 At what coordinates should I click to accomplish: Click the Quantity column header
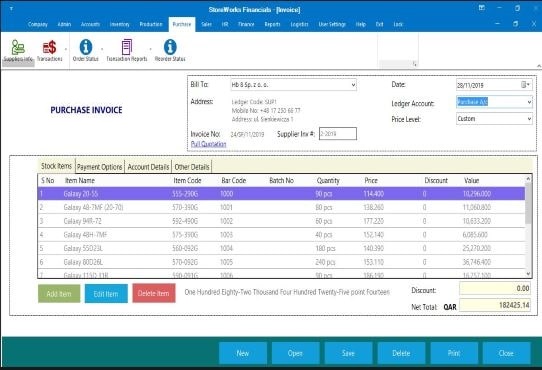click(x=328, y=181)
